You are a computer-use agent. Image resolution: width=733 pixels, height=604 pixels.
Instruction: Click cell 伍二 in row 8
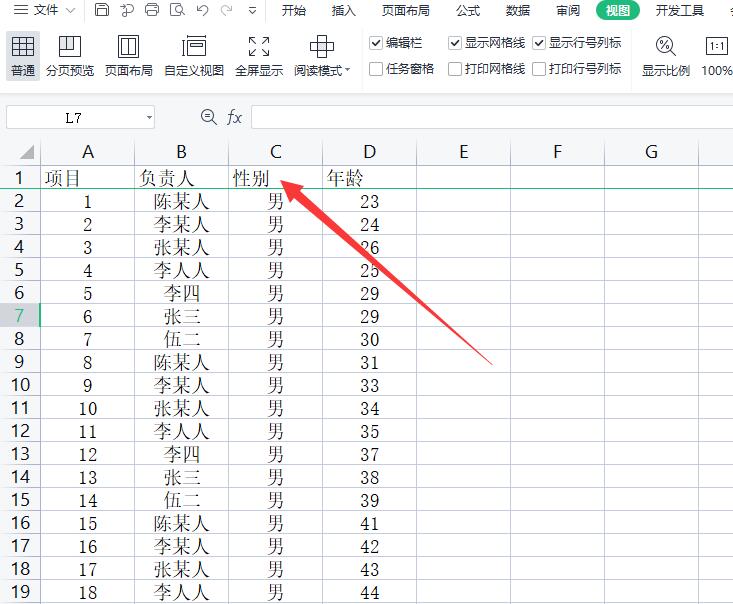[181, 339]
